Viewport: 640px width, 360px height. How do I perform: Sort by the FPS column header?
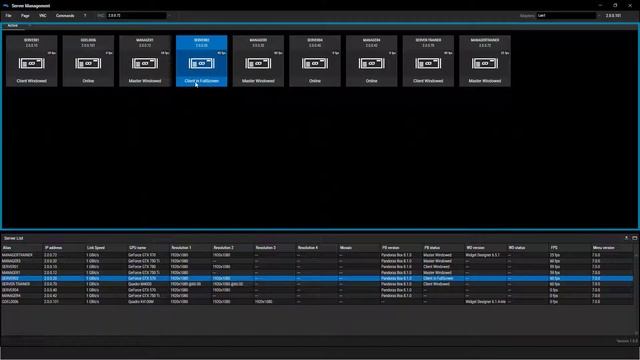pos(569,248)
